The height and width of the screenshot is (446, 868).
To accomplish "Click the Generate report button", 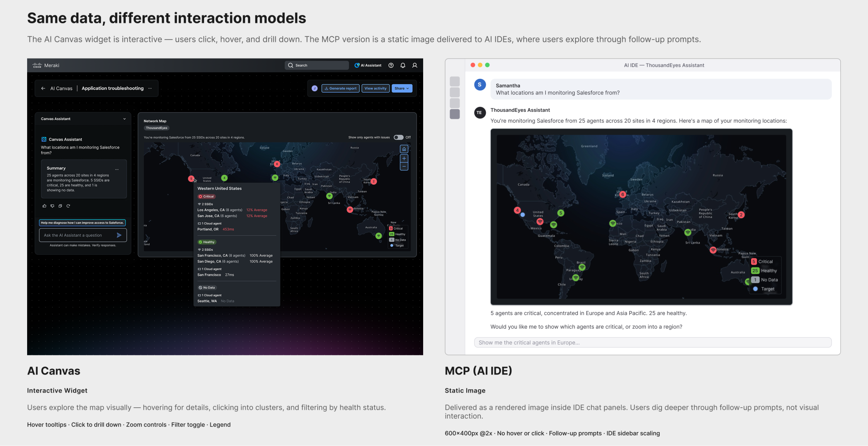I will (340, 88).
